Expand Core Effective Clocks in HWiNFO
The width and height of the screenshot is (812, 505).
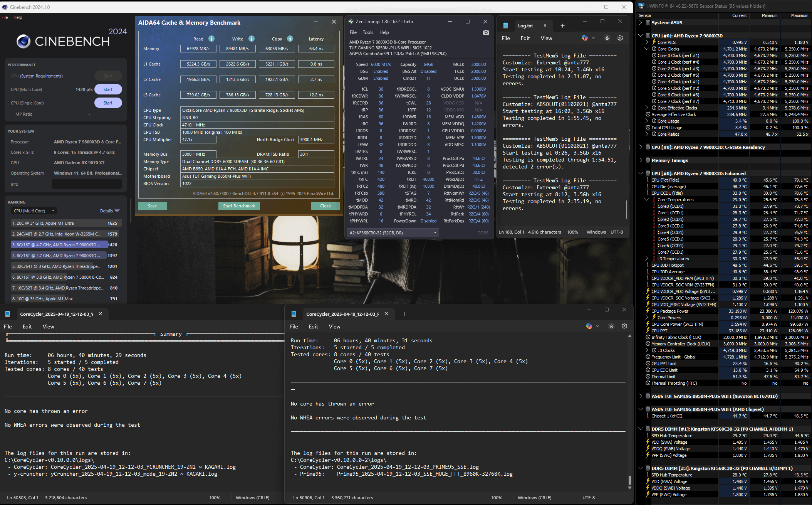pos(647,108)
